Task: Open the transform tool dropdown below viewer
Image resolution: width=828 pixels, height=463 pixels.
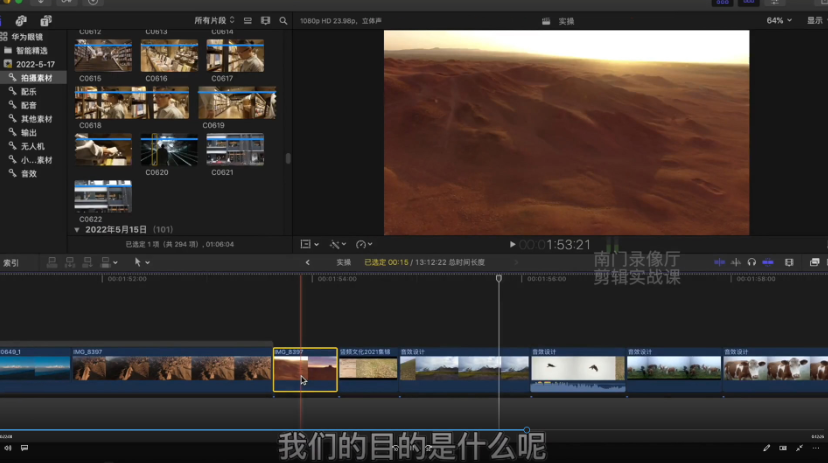Action: click(309, 244)
